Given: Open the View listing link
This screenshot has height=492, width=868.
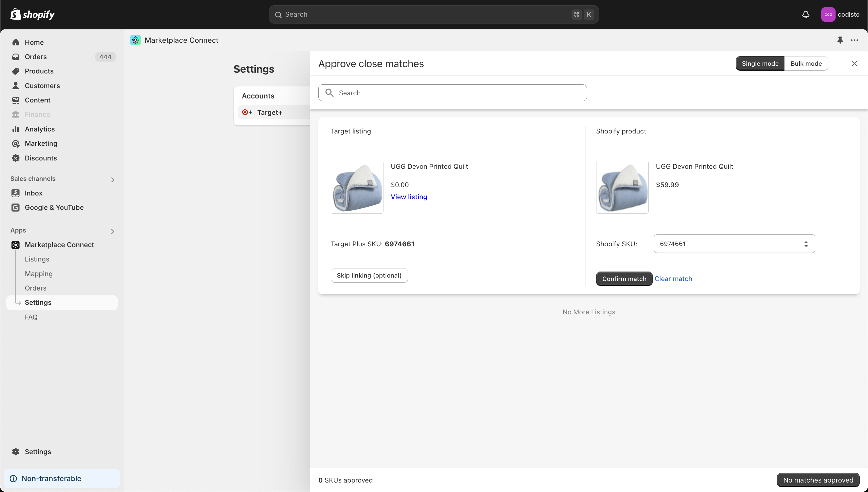Looking at the screenshot, I should pyautogui.click(x=409, y=197).
